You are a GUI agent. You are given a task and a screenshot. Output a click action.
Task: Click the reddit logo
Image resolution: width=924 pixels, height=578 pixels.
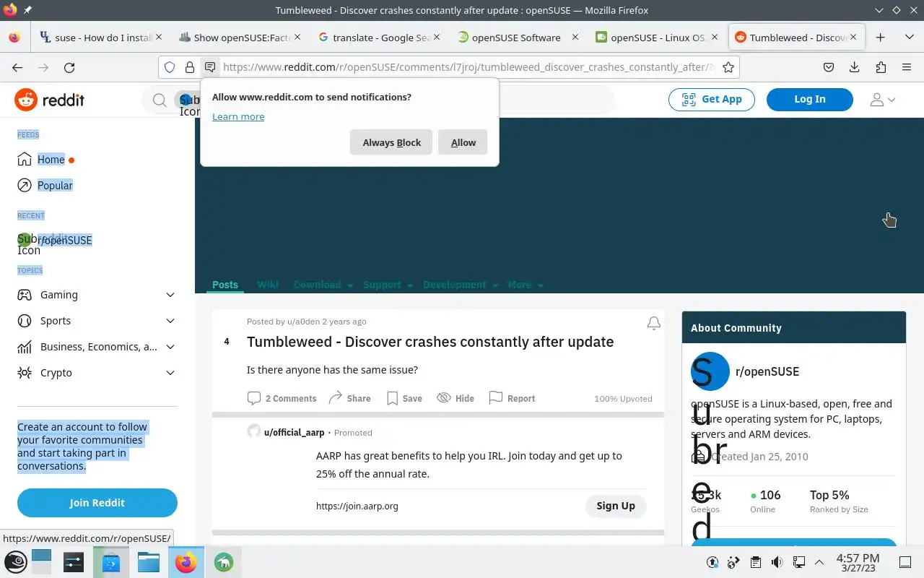click(x=50, y=100)
